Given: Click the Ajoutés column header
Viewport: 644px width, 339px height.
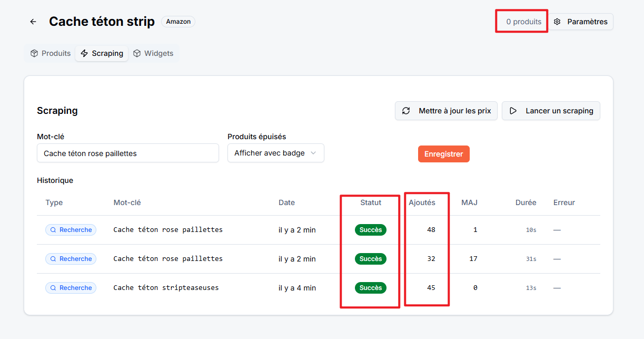Looking at the screenshot, I should click(422, 202).
